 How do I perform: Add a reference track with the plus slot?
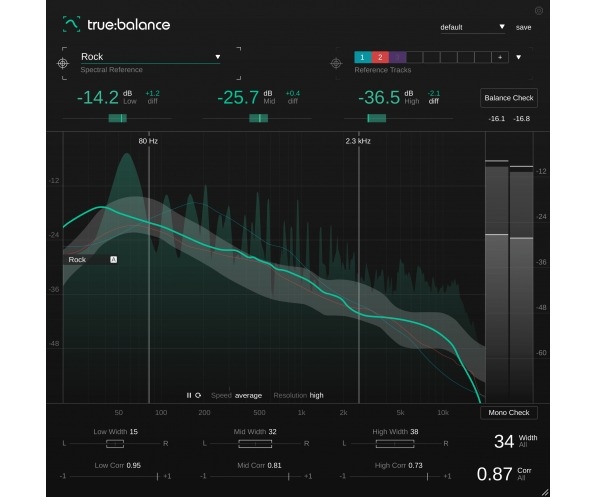coord(500,57)
